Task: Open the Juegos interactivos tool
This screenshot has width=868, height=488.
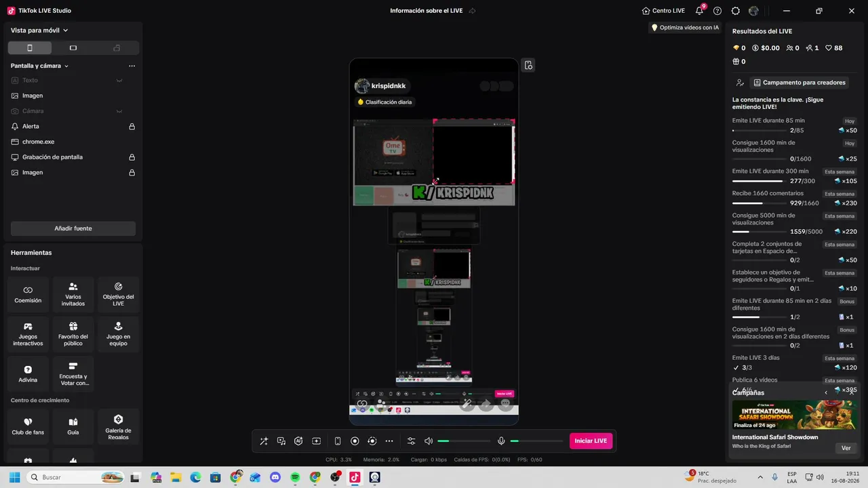Action: pyautogui.click(x=28, y=335)
